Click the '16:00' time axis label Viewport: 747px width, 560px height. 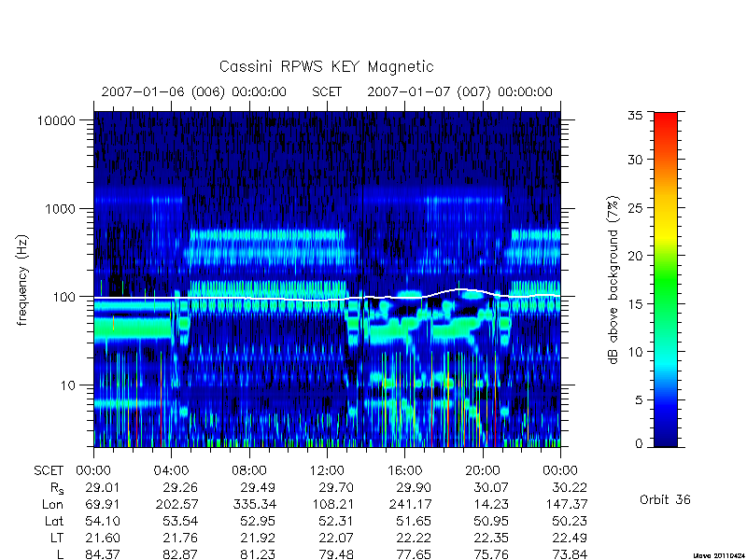[404, 471]
